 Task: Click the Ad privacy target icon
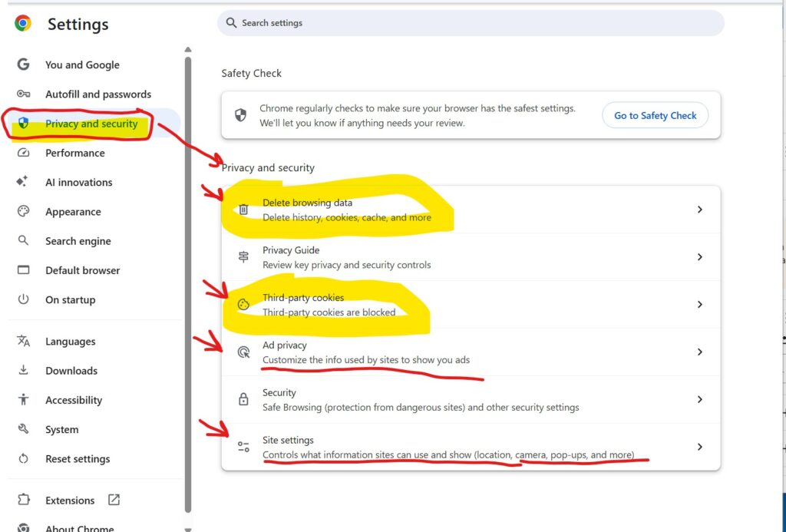click(243, 352)
